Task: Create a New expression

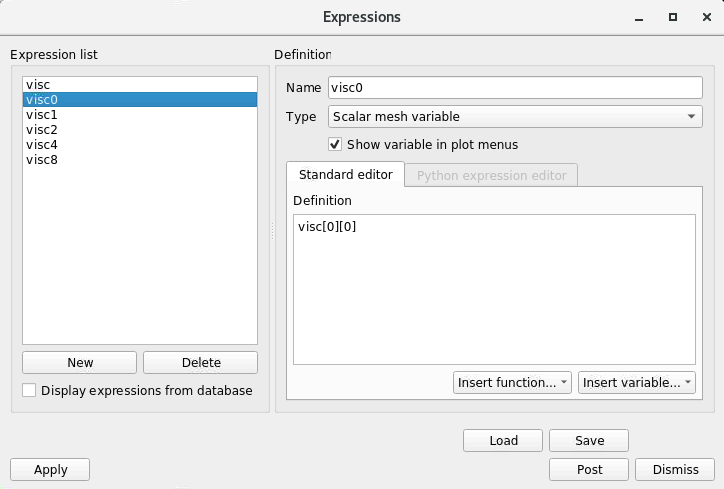Action: (x=79, y=362)
